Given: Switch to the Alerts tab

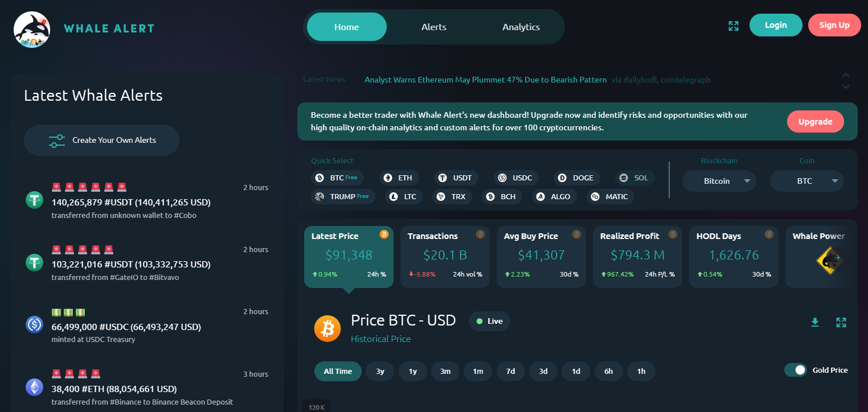Looking at the screenshot, I should [434, 27].
